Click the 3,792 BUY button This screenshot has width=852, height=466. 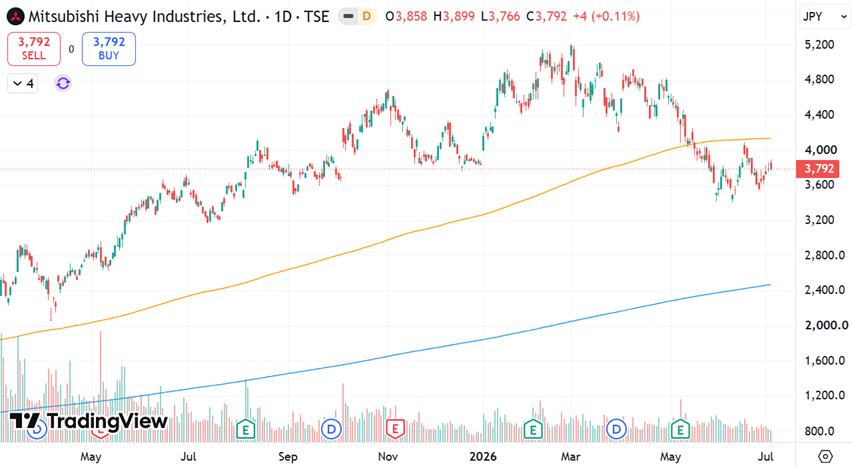point(109,49)
